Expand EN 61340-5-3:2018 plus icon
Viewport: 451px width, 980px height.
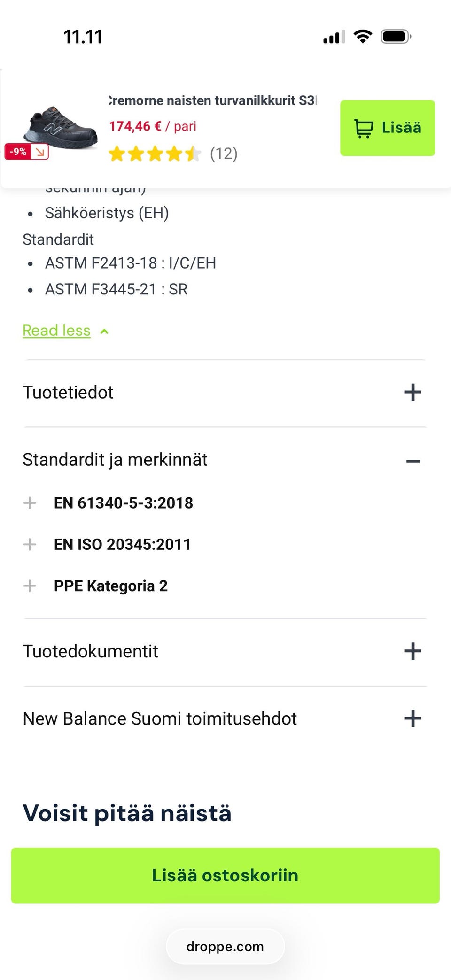[30, 503]
